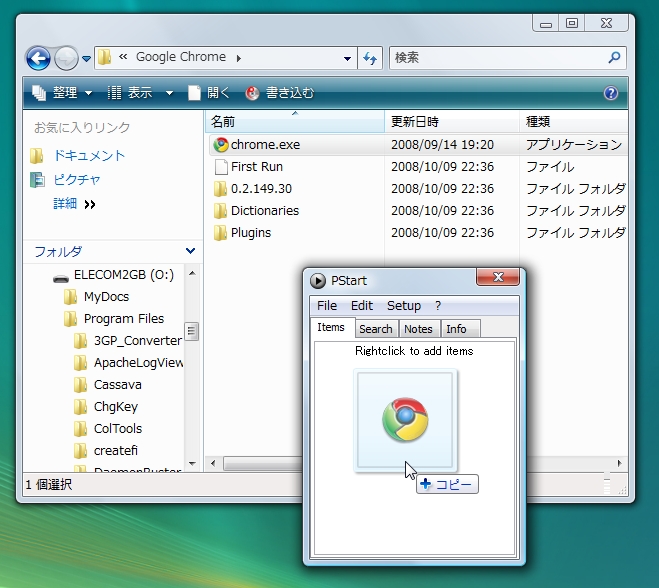Click the chrome.exe date 2008/09/14 19:20
The height and width of the screenshot is (588, 659).
(x=442, y=145)
